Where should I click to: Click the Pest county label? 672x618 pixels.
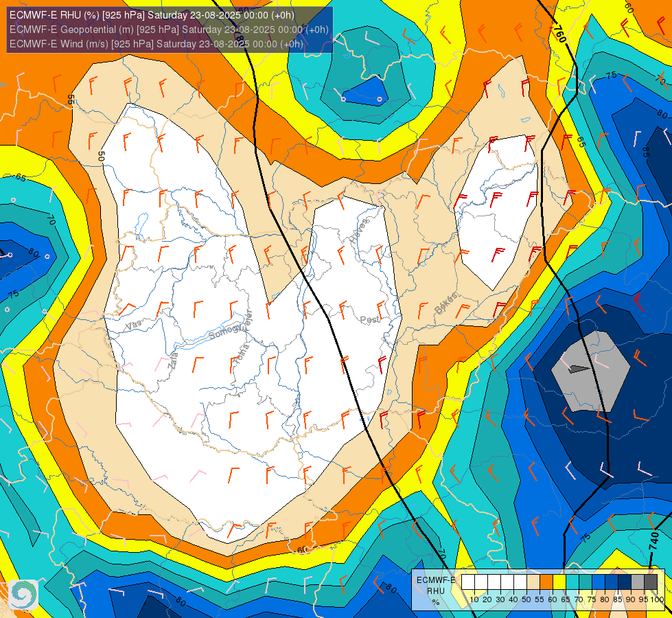tap(369, 320)
